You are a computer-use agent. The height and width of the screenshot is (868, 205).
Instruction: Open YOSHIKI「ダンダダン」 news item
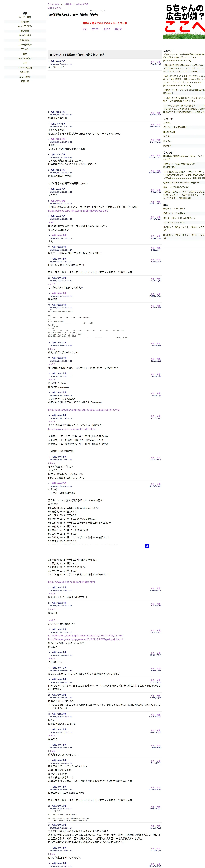tap(184, 81)
